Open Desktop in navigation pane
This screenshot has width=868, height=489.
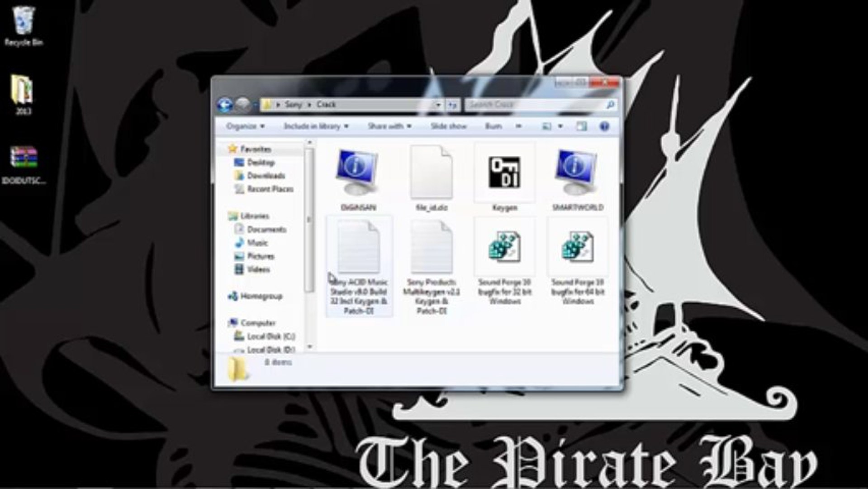tap(255, 163)
